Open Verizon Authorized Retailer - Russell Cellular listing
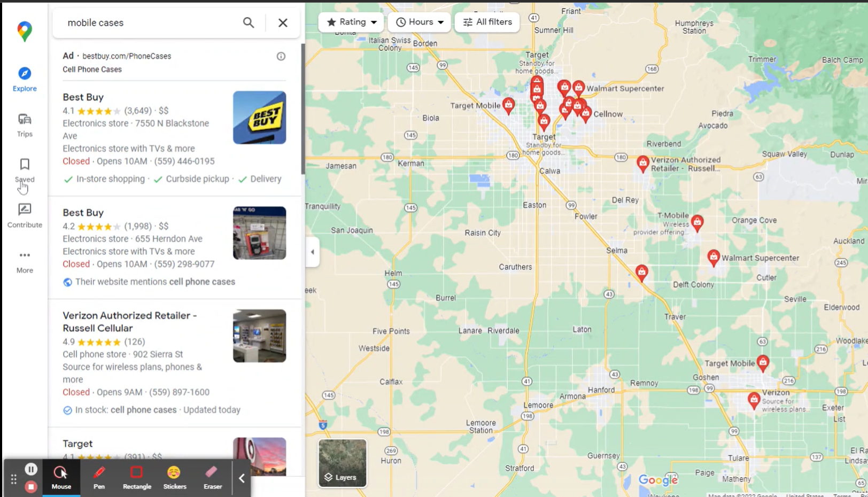Image resolution: width=868 pixels, height=497 pixels. 129,322
